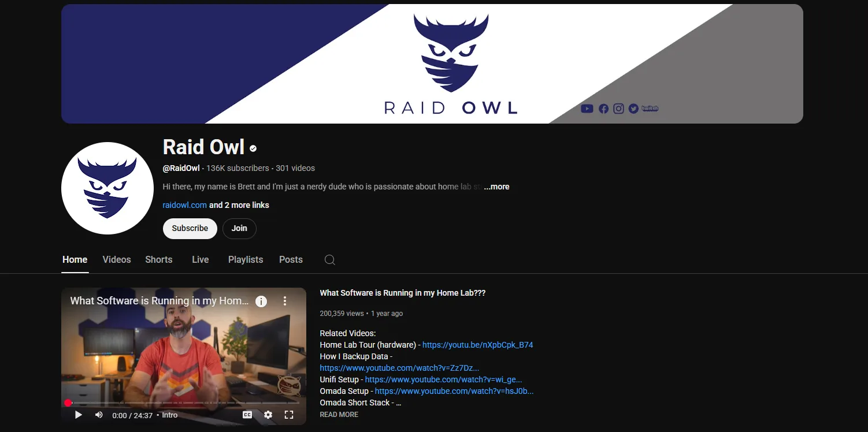
Task: Play the featured home lab video
Action: point(79,415)
